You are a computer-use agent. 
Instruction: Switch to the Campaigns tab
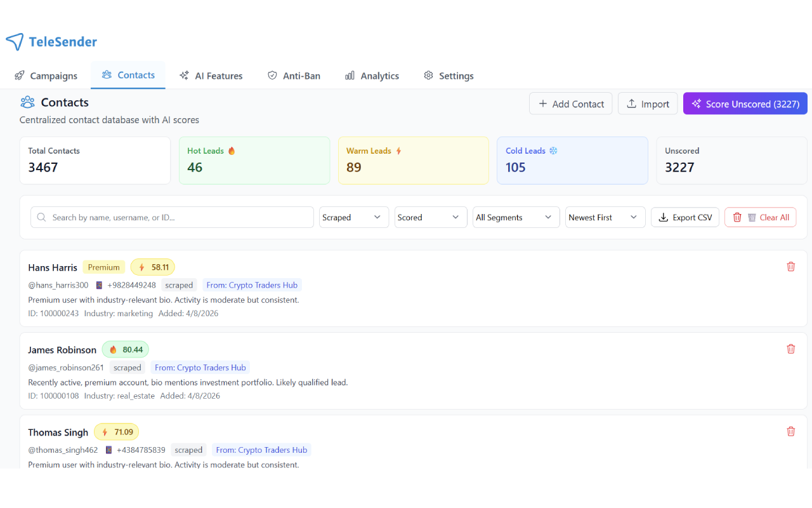coord(46,76)
